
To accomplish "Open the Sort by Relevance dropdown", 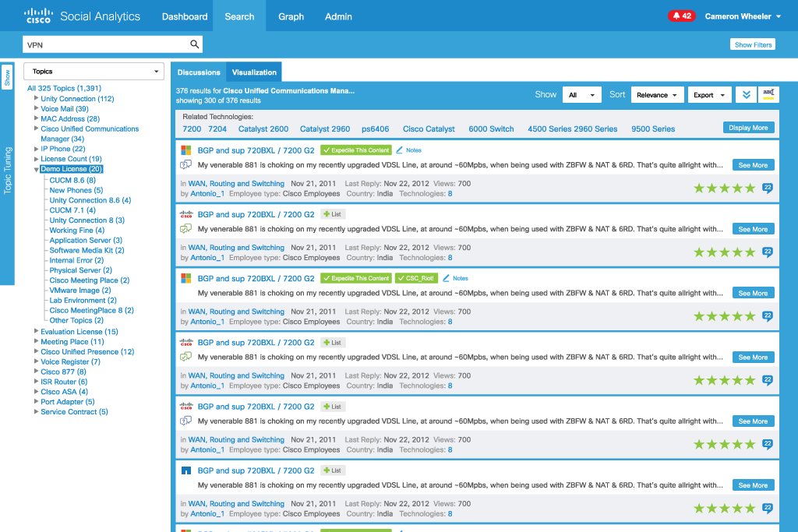I will [658, 95].
